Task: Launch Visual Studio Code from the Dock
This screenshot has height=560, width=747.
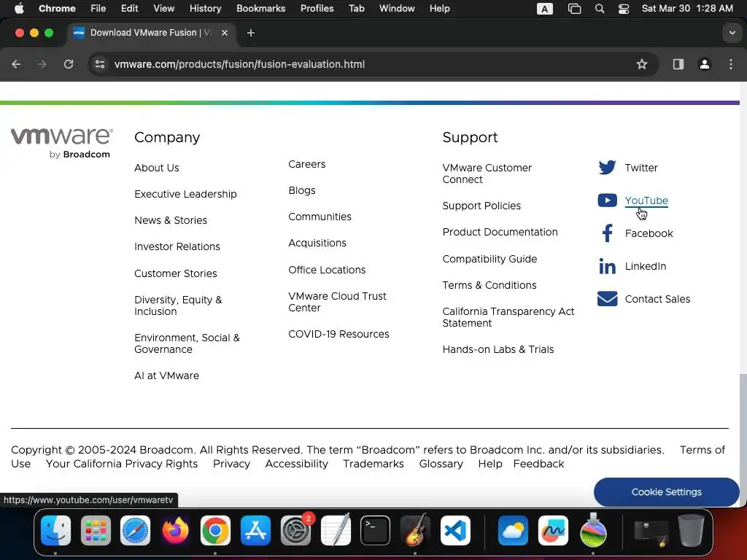Action: [x=455, y=531]
